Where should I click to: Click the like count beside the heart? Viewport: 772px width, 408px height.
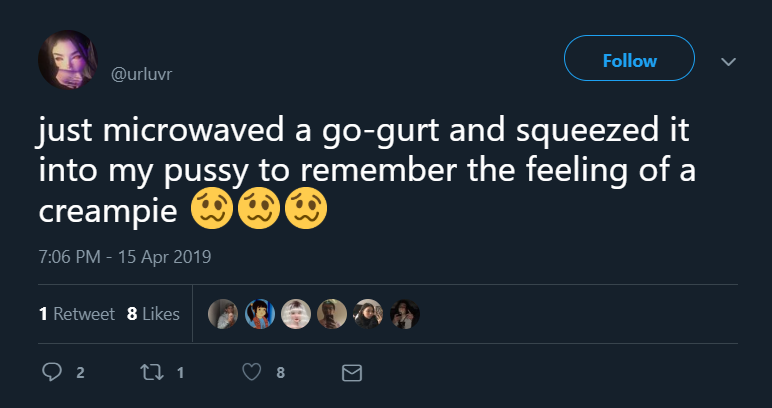point(281,373)
